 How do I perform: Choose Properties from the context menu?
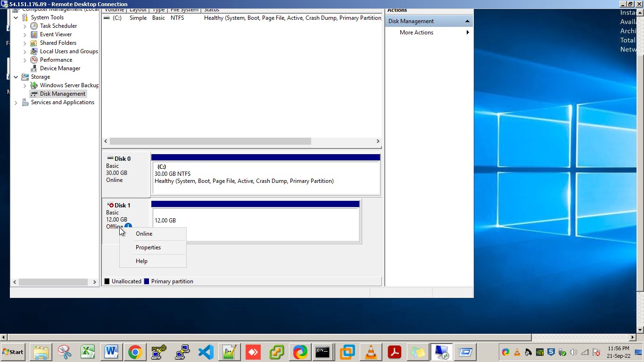point(153,247)
